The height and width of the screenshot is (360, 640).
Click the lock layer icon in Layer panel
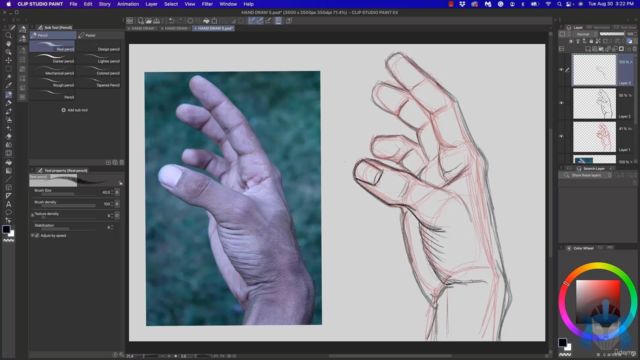coord(591,41)
